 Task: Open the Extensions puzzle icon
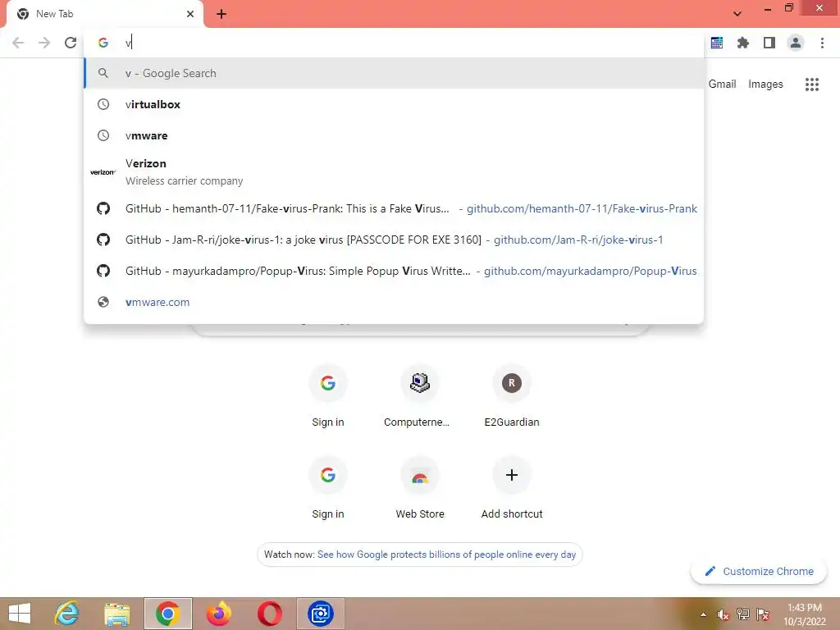(743, 43)
